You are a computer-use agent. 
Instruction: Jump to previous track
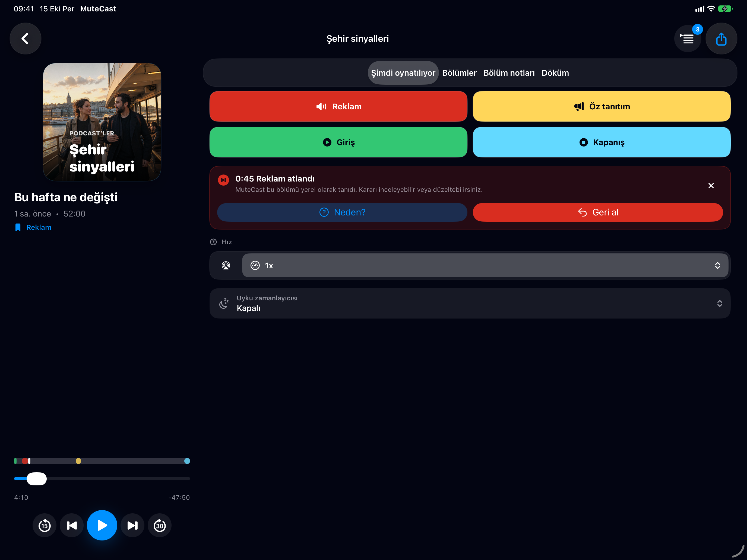coord(72,525)
